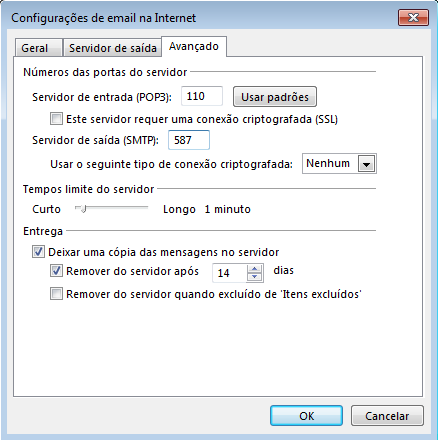Click the server timeout slider thumb
Screen dimensions: 438x440
tap(83, 209)
